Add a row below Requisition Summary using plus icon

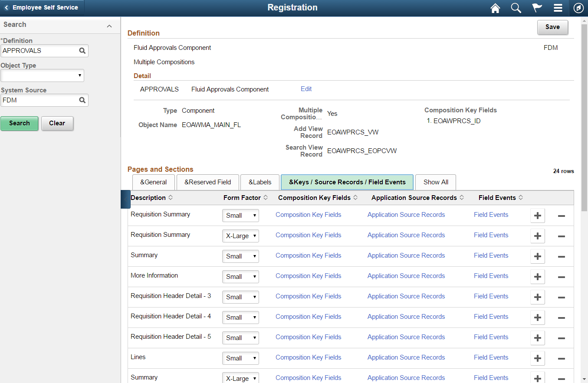coord(537,215)
